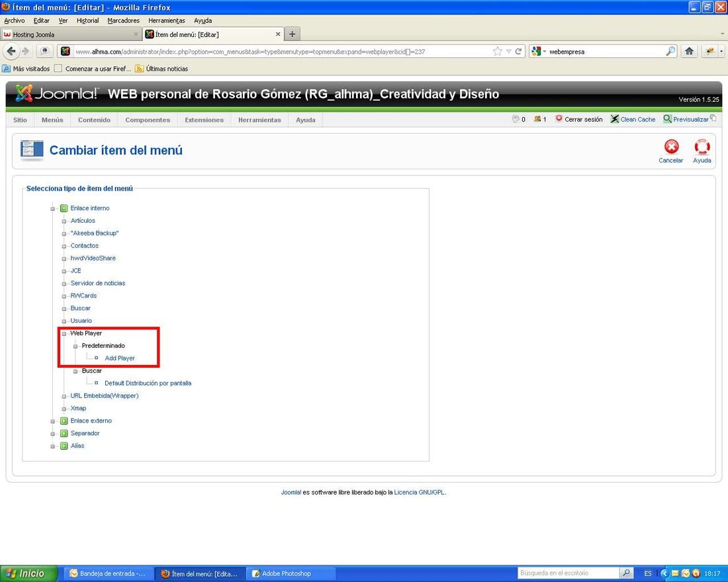The image size is (728, 582).
Task: Collapse the Web Player node
Action: 64,334
